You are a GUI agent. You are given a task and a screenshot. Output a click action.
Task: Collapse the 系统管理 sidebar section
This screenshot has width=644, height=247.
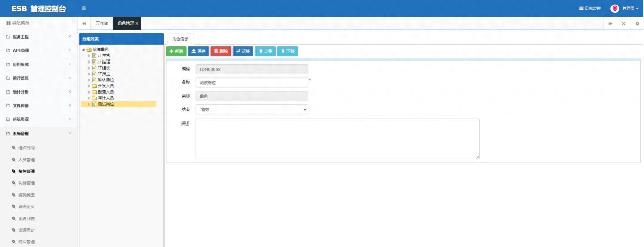pos(38,133)
